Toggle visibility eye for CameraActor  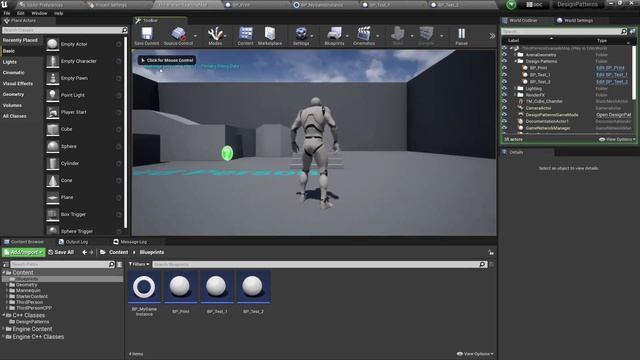click(504, 108)
